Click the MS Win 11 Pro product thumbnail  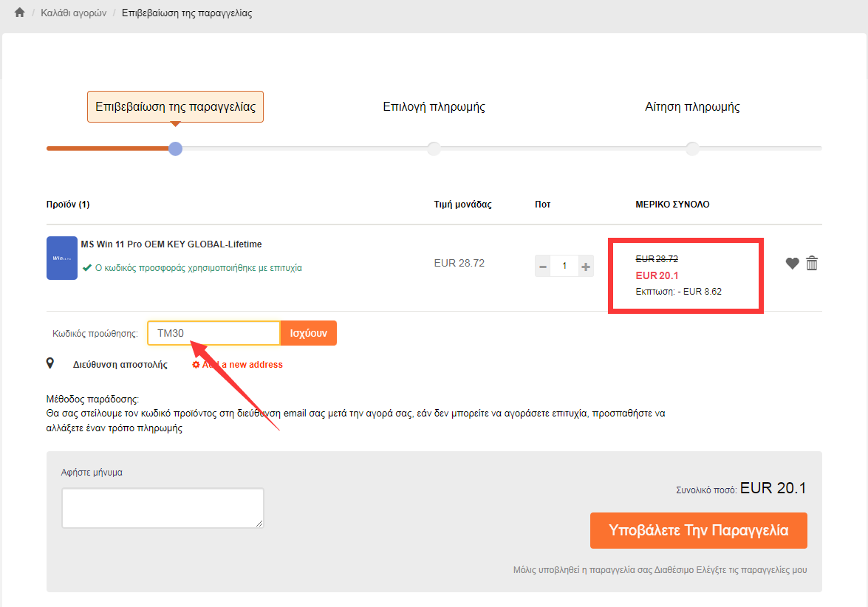[x=62, y=258]
